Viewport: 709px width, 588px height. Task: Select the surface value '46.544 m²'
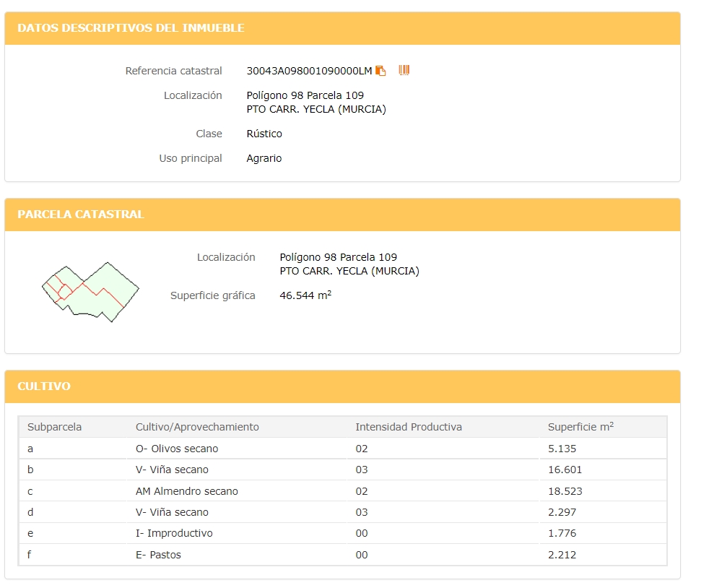click(x=305, y=295)
